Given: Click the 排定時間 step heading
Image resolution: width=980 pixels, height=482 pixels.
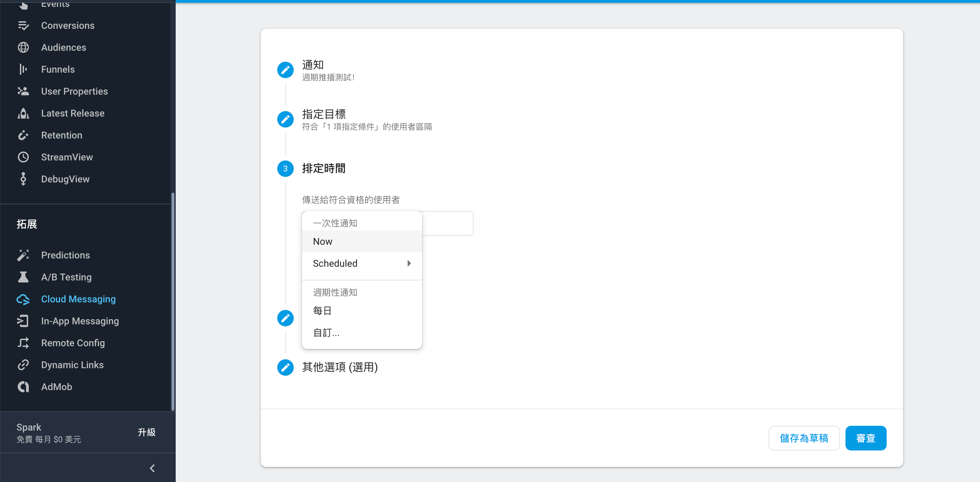Looking at the screenshot, I should 324,168.
